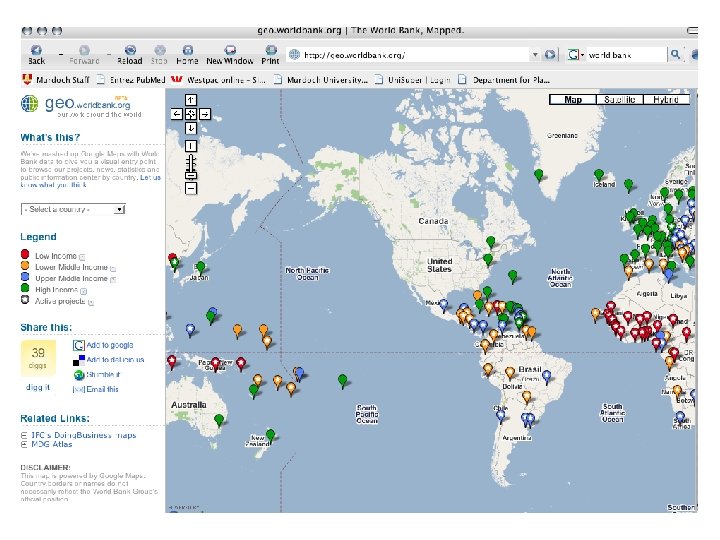The width and height of the screenshot is (720, 540).
Task: Zoom out with the minus button
Action: pos(191,188)
